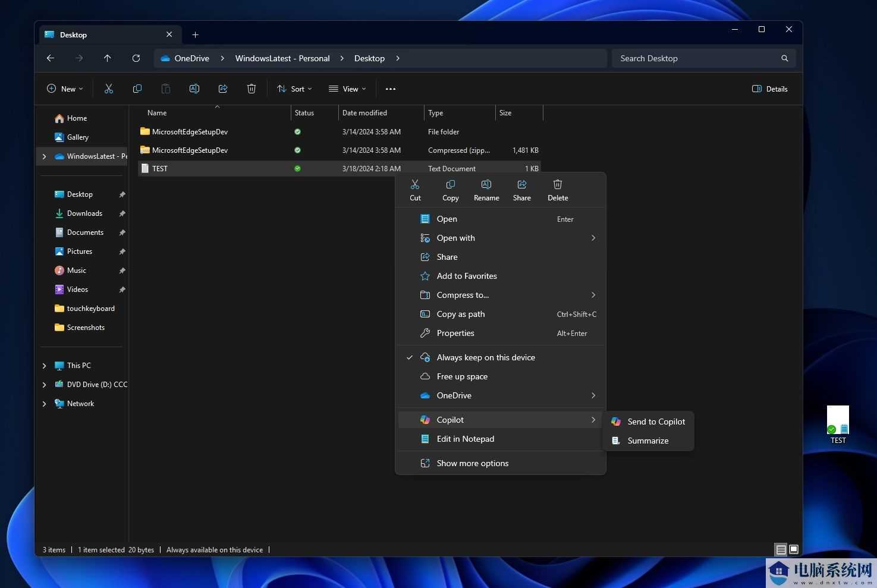This screenshot has height=588, width=877.
Task: Click the Copy icon in the toolbar
Action: [x=137, y=89]
